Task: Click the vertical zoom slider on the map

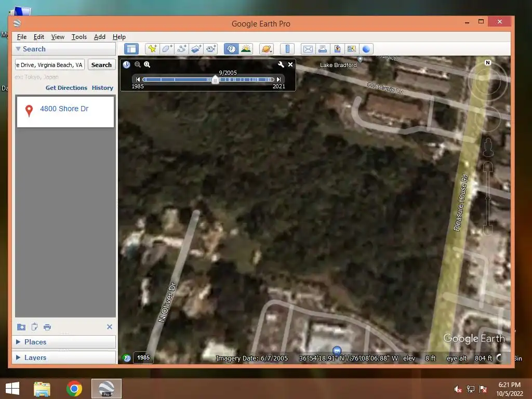Action: coord(488,198)
